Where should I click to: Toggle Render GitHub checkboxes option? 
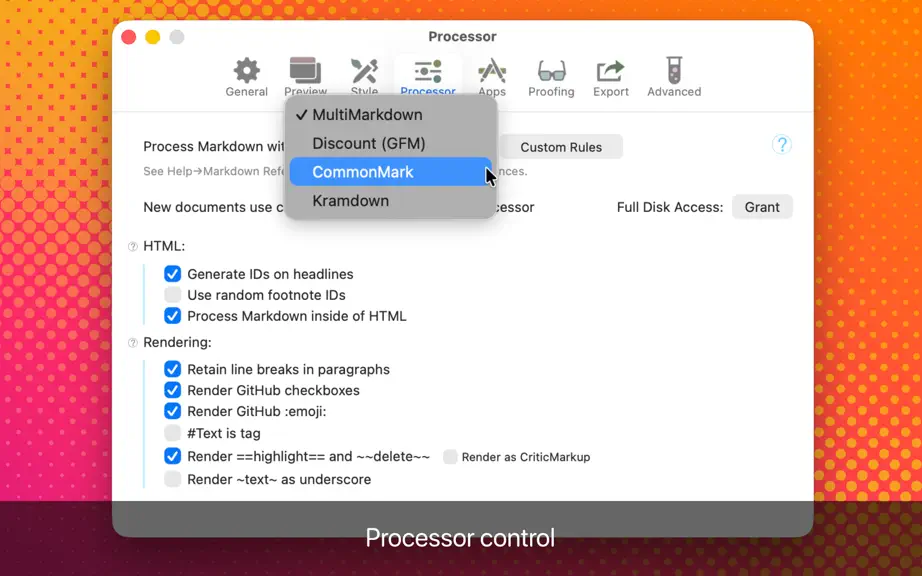(x=172, y=390)
